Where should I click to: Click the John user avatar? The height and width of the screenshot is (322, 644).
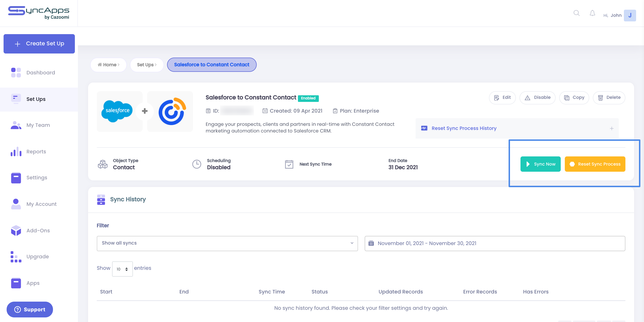pos(630,15)
